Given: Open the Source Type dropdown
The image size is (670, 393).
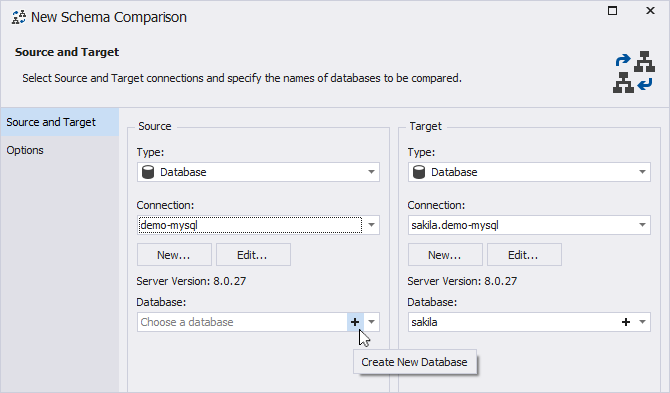Looking at the screenshot, I should [x=258, y=172].
